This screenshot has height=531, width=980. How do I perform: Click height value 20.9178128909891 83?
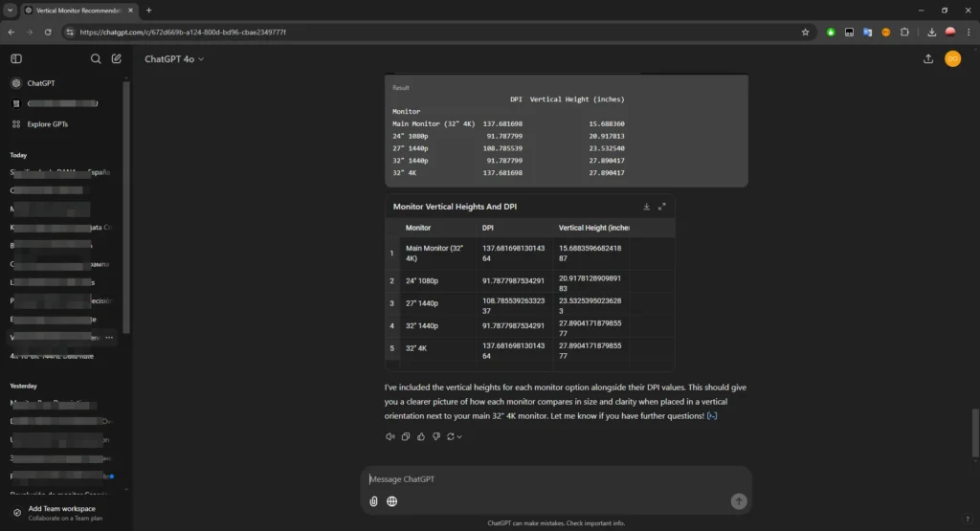pyautogui.click(x=590, y=283)
